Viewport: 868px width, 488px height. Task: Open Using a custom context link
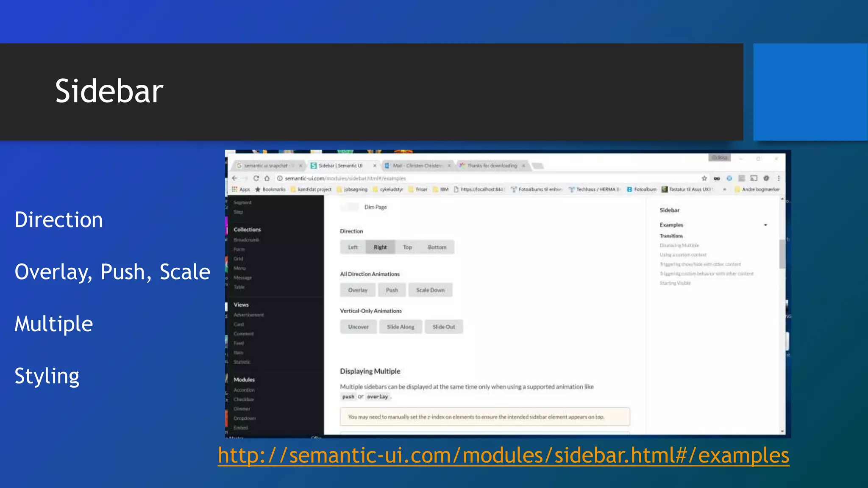coord(683,255)
